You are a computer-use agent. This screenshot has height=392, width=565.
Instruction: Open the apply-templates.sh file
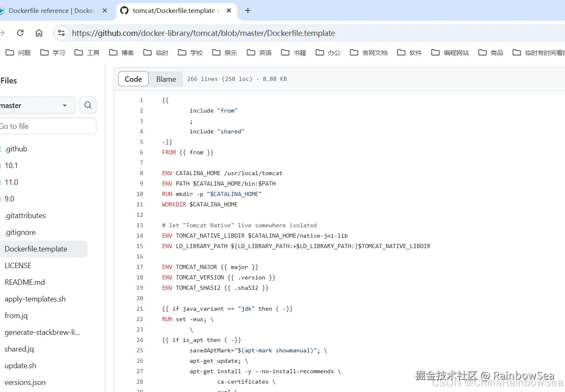(35, 299)
